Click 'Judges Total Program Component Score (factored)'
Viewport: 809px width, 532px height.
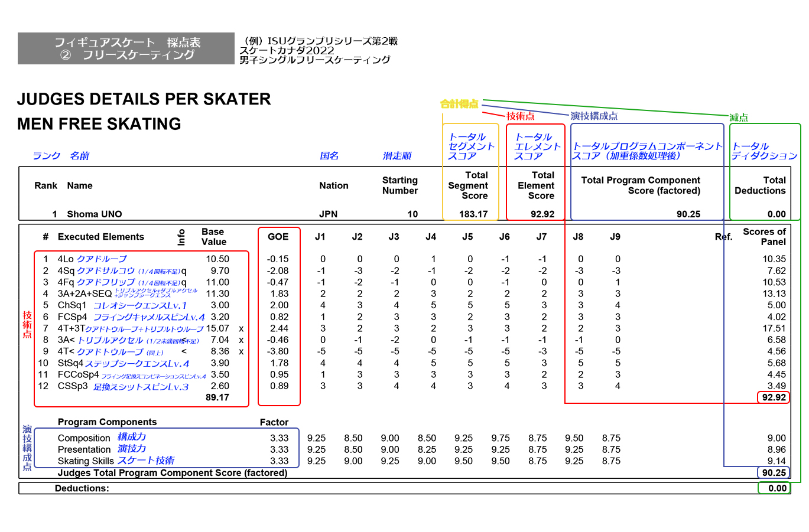tap(173, 473)
